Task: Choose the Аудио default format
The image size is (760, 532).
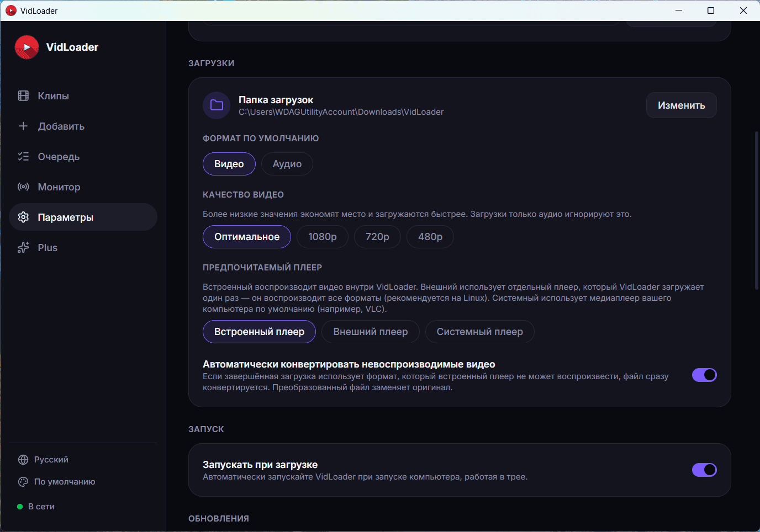Action: 287,164
